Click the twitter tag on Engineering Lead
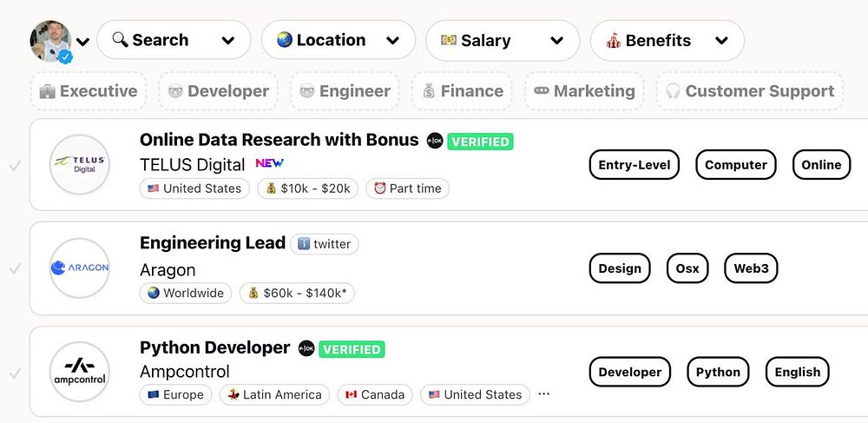 [x=325, y=244]
